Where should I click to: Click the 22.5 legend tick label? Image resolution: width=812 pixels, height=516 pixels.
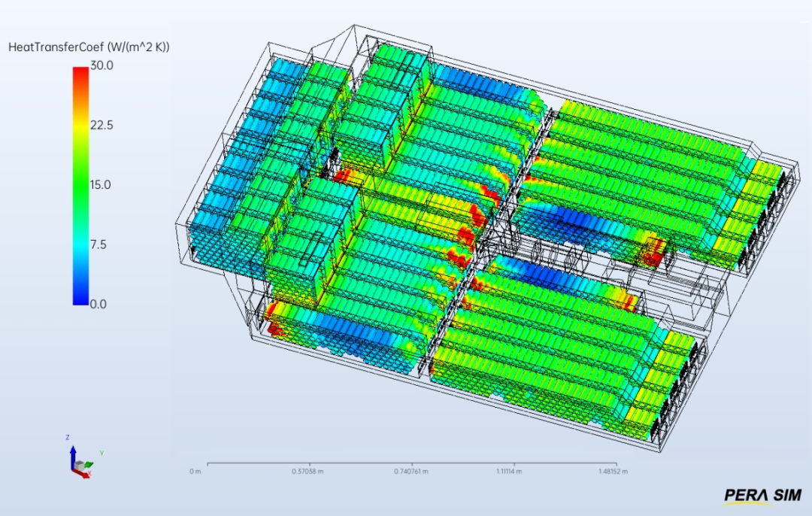click(x=102, y=125)
